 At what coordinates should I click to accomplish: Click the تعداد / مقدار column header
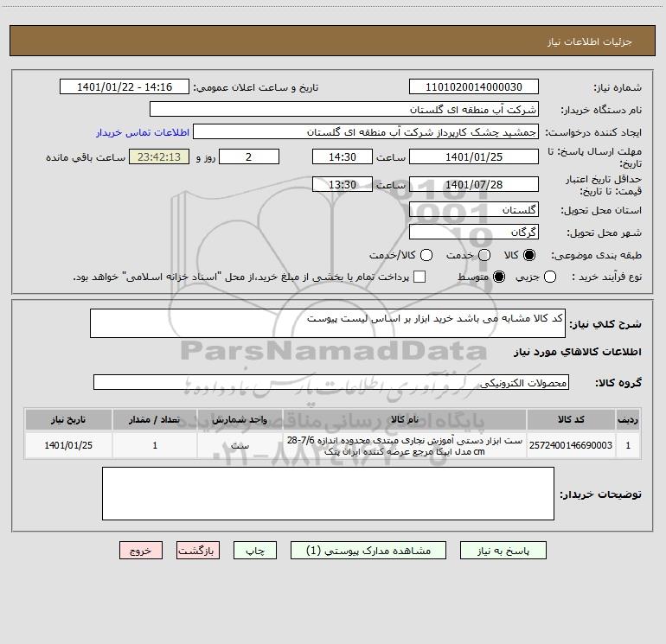point(155,419)
